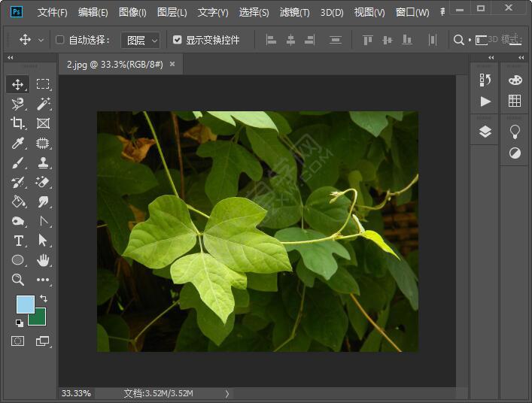Screen dimensions: 532x403
Task: Select the Crop tool
Action: (x=18, y=123)
